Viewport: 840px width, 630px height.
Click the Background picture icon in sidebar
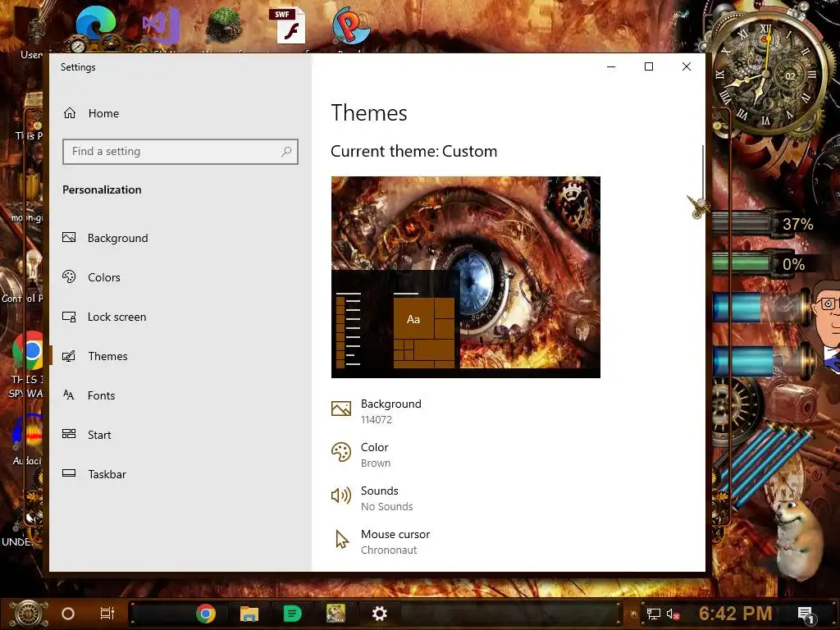[69, 237]
